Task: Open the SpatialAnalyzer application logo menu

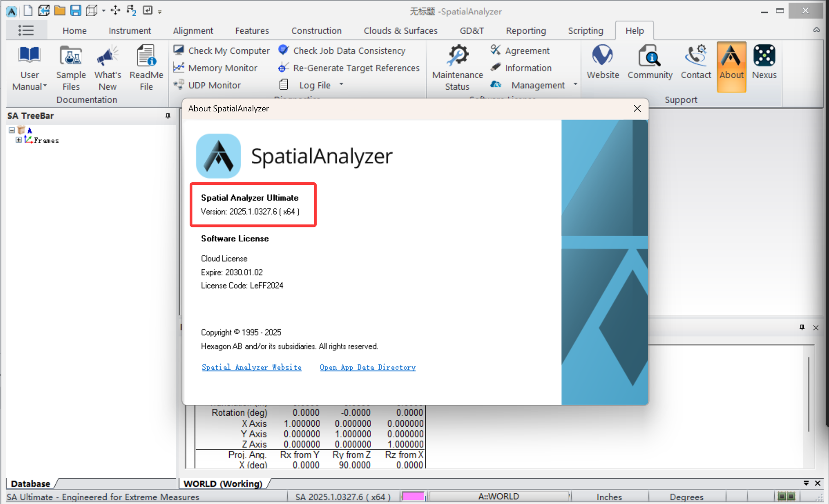Action: click(12, 11)
